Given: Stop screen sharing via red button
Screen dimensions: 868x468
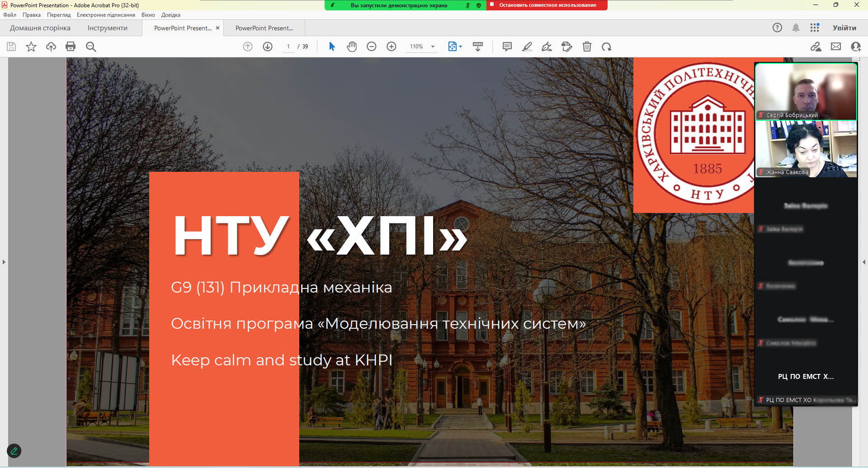Looking at the screenshot, I should coord(547,5).
